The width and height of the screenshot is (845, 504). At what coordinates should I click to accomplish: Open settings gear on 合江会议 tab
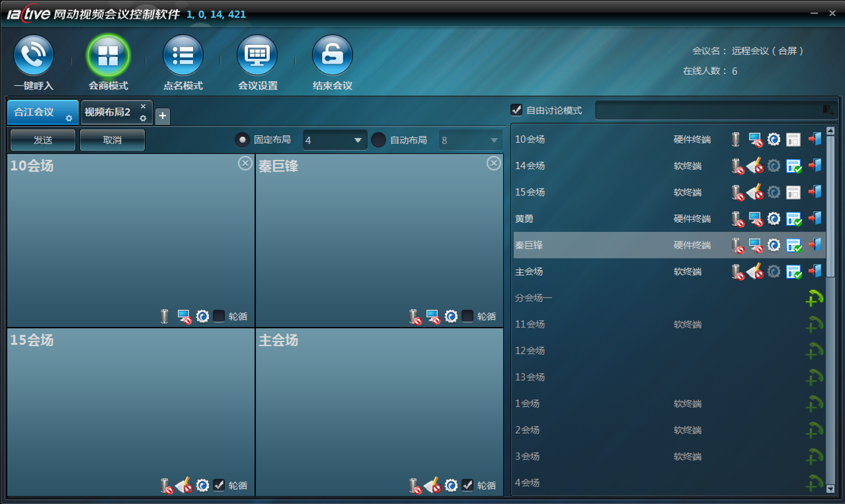(x=69, y=118)
